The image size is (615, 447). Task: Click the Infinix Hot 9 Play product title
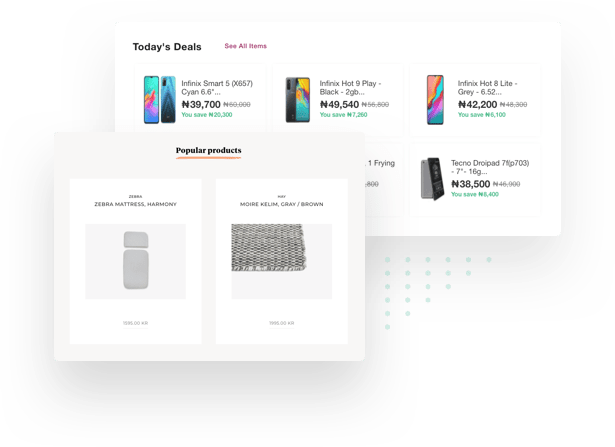352,88
